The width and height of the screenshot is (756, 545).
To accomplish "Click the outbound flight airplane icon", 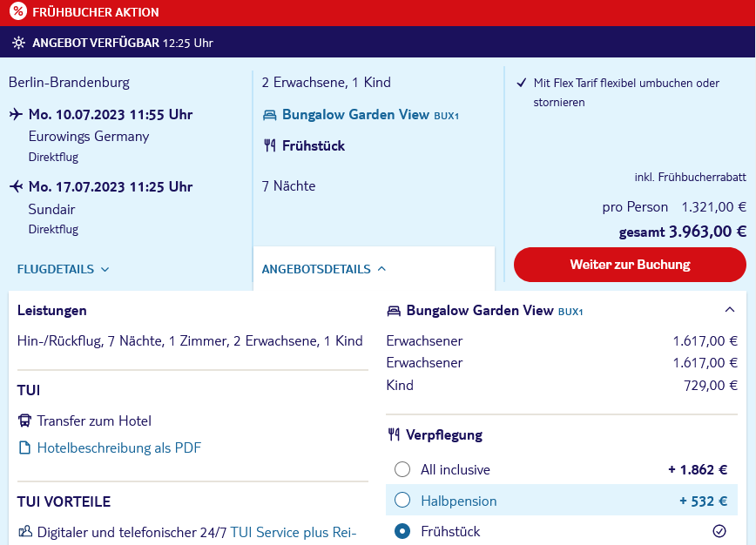I will (16, 114).
